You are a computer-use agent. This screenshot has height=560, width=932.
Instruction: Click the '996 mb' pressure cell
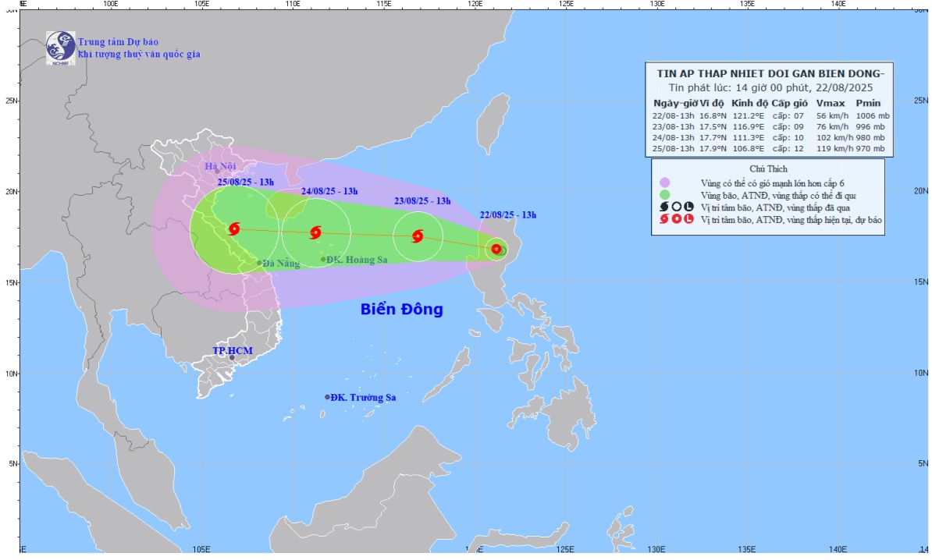coord(870,126)
